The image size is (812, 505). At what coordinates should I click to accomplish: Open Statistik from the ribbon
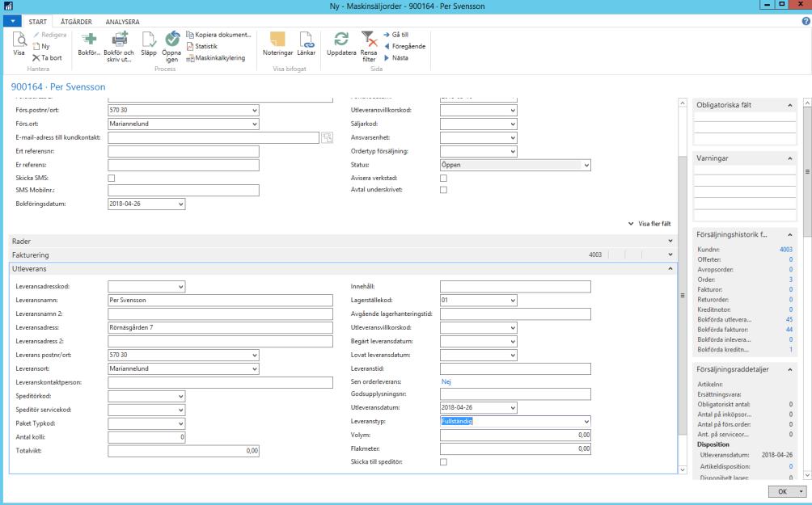click(202, 46)
